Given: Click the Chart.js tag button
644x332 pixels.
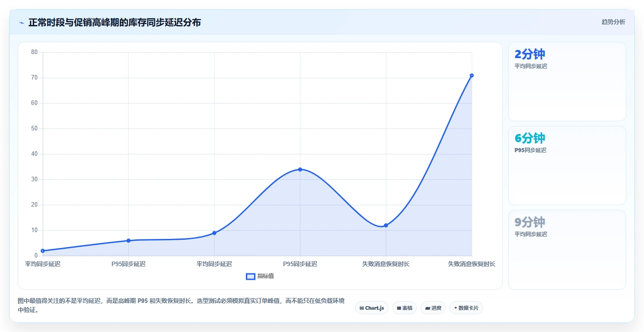Looking at the screenshot, I should point(371,308).
